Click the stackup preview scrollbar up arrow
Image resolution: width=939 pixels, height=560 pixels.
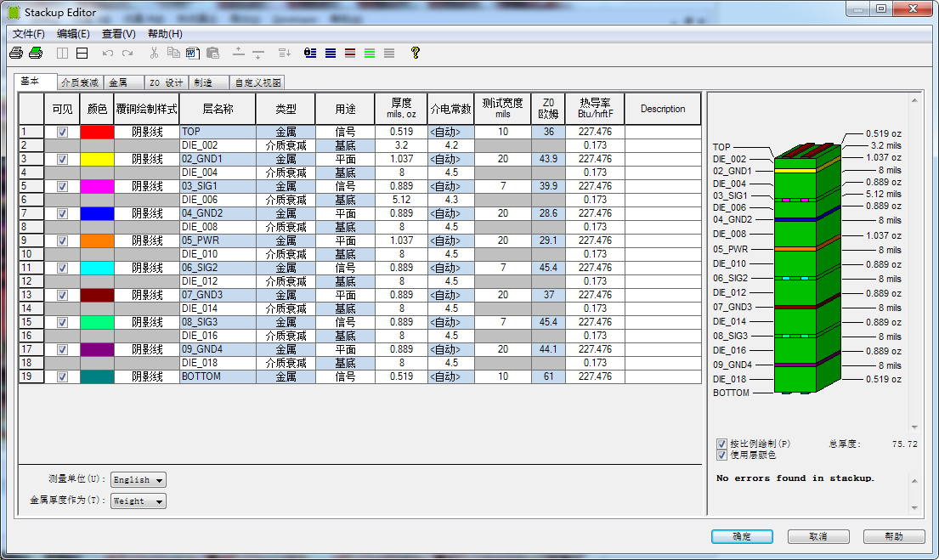click(x=914, y=100)
